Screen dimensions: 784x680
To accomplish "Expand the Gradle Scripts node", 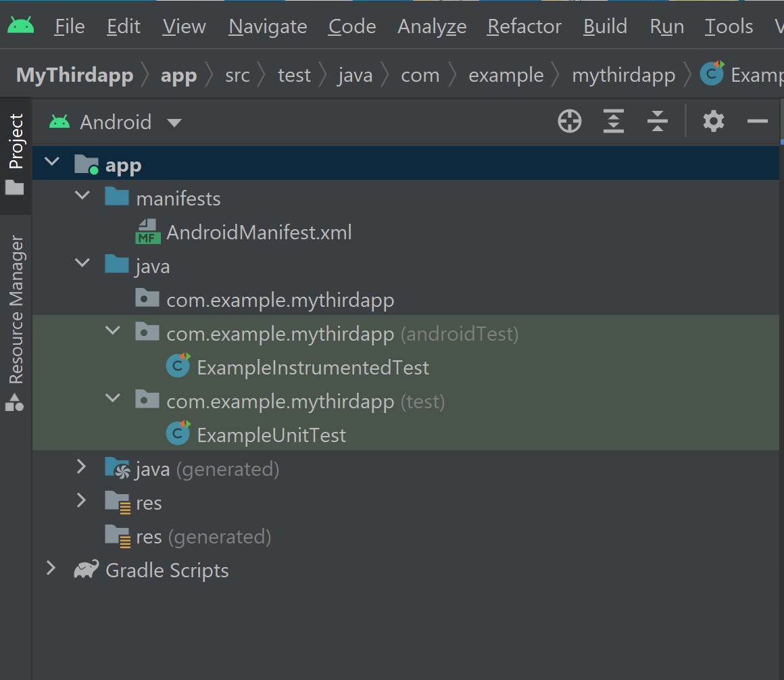I will tap(51, 568).
